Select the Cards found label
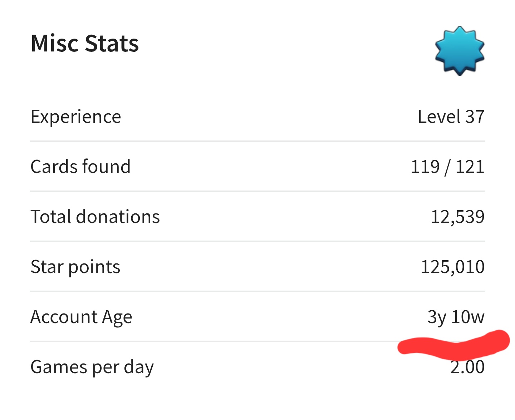Image resolution: width=515 pixels, height=420 pixels. tap(80, 167)
